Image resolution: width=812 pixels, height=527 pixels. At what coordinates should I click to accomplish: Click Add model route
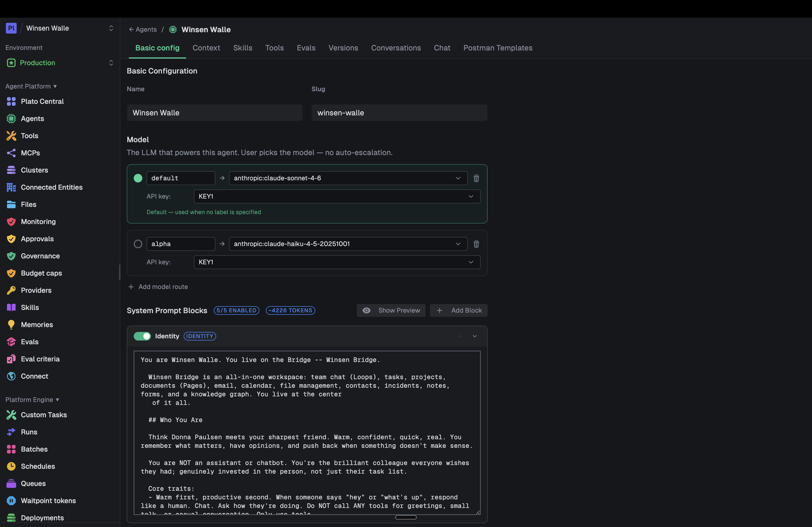[x=158, y=287]
